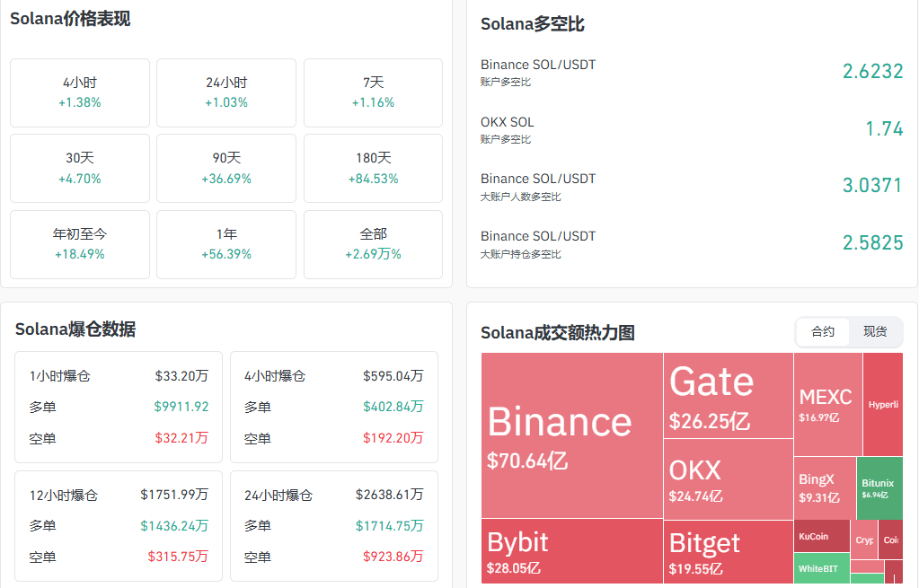This screenshot has height=588, width=919.
Task: Select the Binance heatmap tile
Action: click(x=572, y=435)
